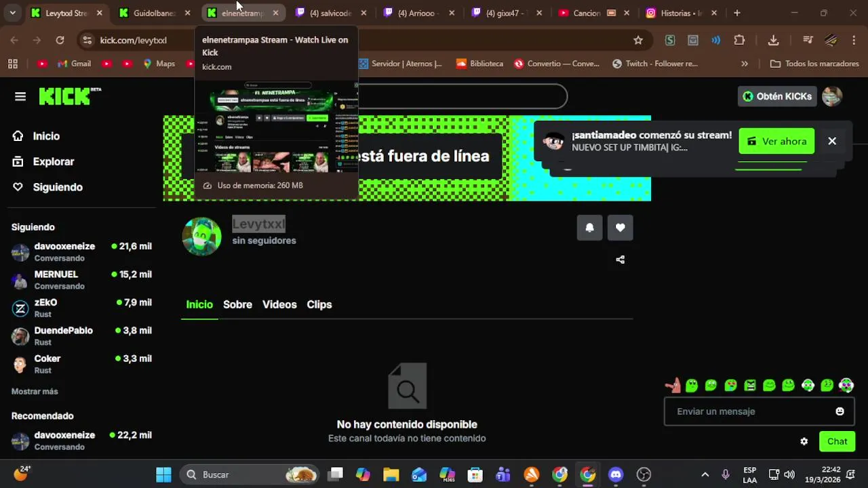Open DuendePablo channel in sidebar
This screenshot has height=488, width=868.
[x=81, y=336]
